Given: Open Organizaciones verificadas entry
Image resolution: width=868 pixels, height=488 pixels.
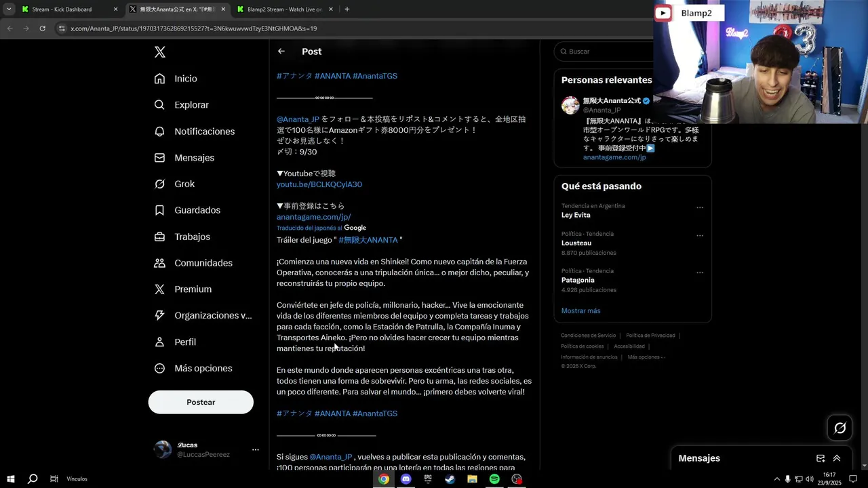Looking at the screenshot, I should click(203, 315).
